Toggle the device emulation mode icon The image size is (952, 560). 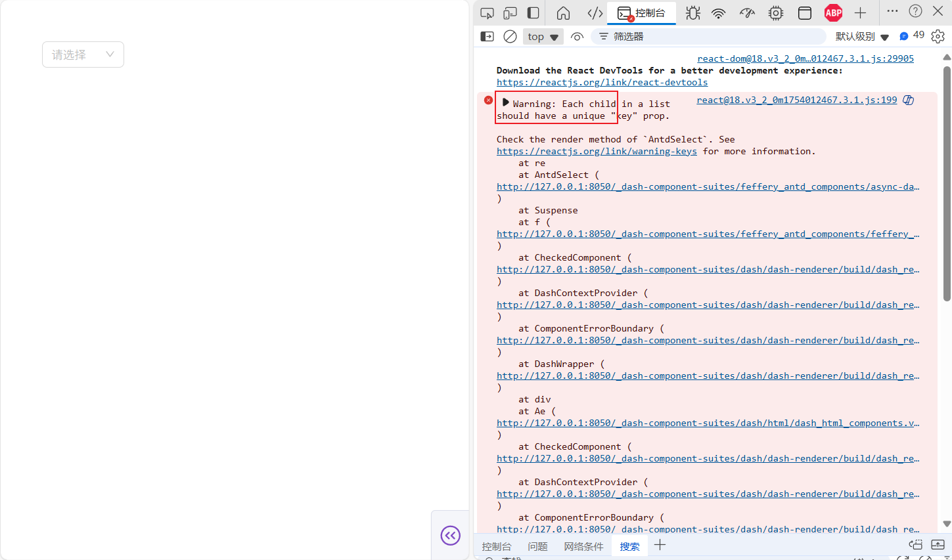coord(510,12)
